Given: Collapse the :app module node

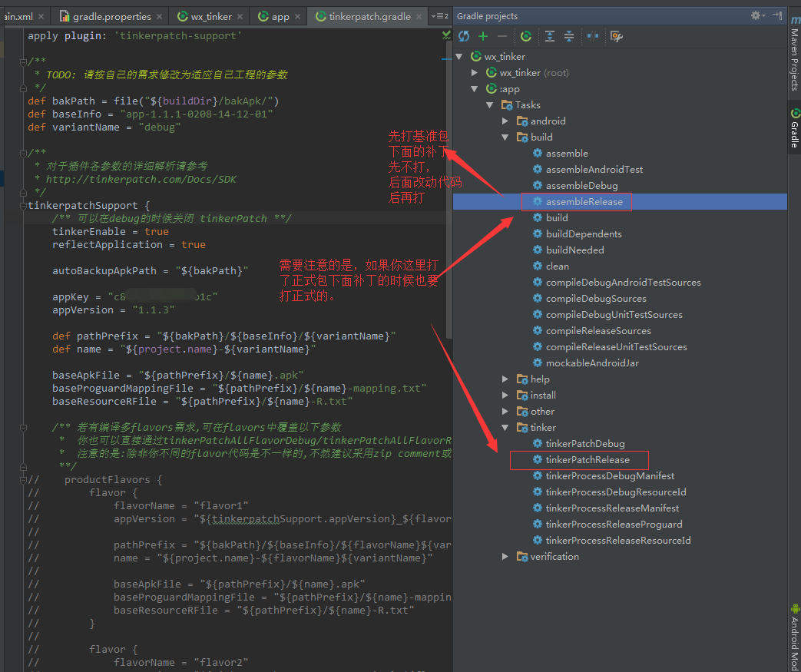Looking at the screenshot, I should click(x=475, y=89).
